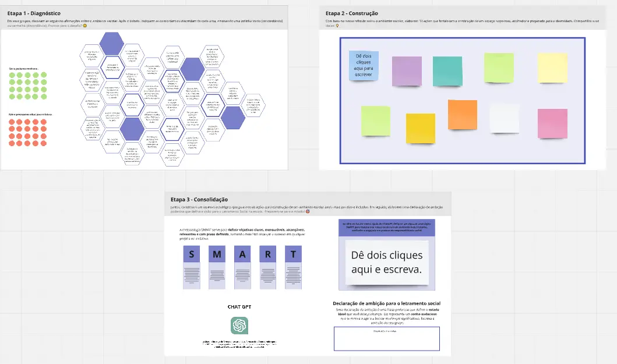Click the large 'Dê dois cliques aqui e escreva' note
Image resolution: width=617 pixels, height=364 pixels.
387,263
